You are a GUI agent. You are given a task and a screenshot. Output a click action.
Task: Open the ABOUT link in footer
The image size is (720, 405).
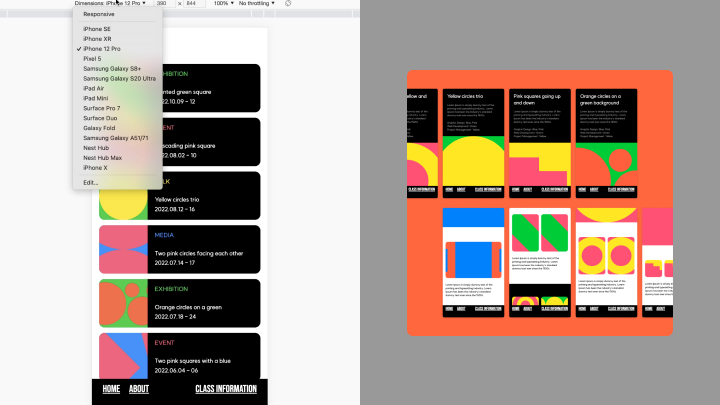(x=139, y=389)
